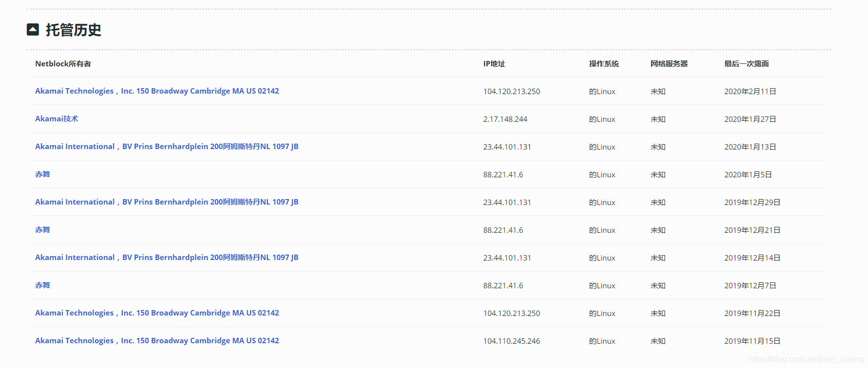The width and height of the screenshot is (868, 368).
Task: Click the IP地址 column header
Action: pos(494,64)
